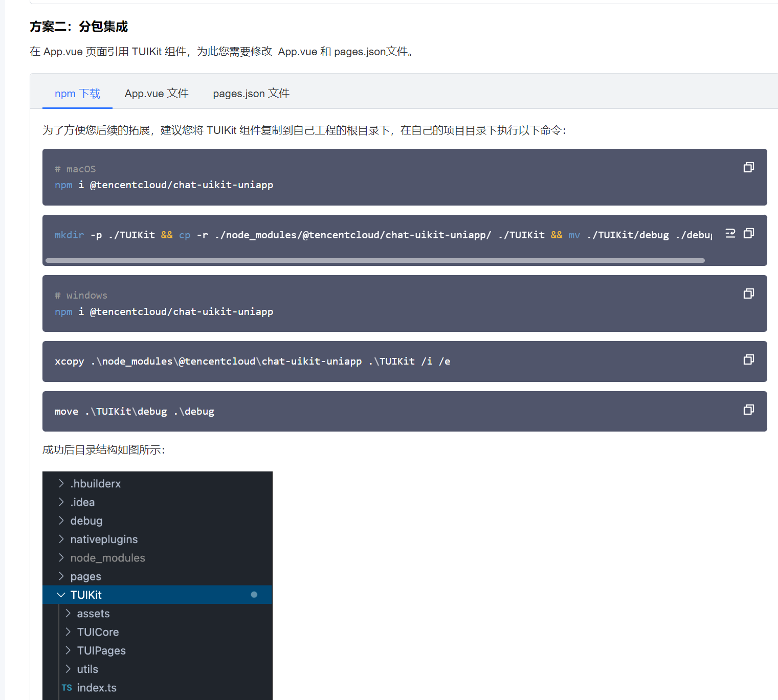Click the mkdir code block horizontal scrollbar
This screenshot has width=778, height=700.
[x=375, y=260]
